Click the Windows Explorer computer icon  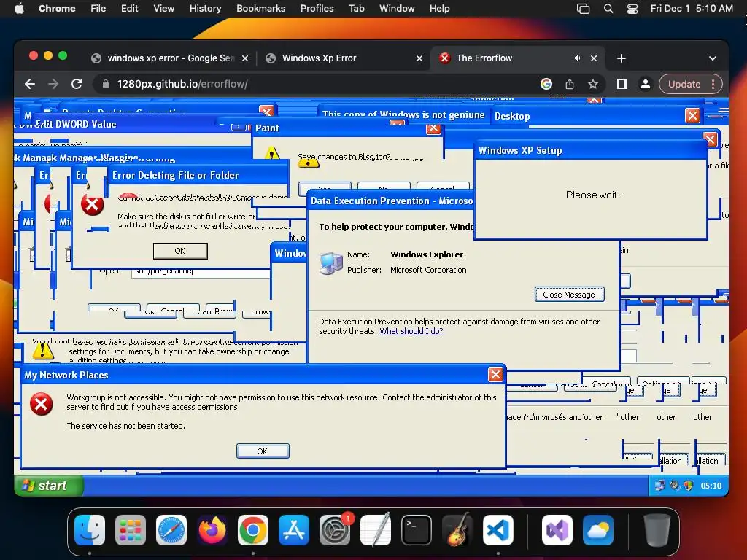point(331,262)
